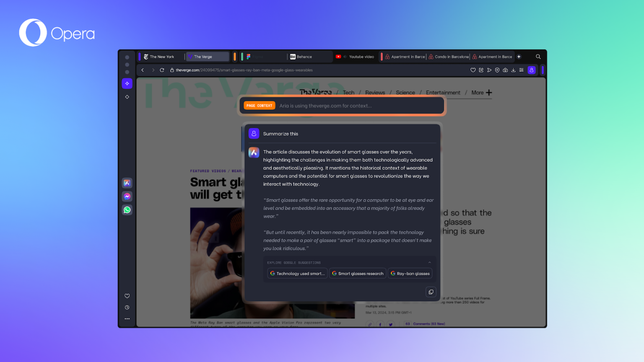Open the Easy Setup sliders panel
644x362 pixels.
pyautogui.click(x=521, y=70)
